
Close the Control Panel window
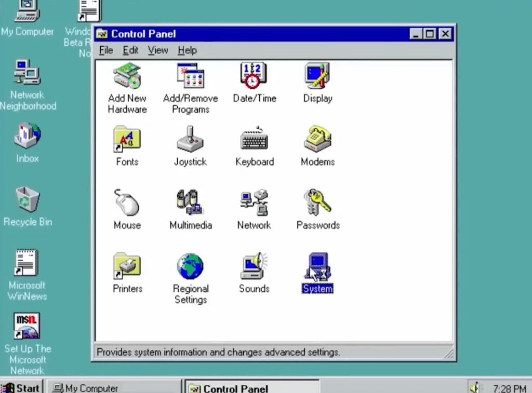445,34
